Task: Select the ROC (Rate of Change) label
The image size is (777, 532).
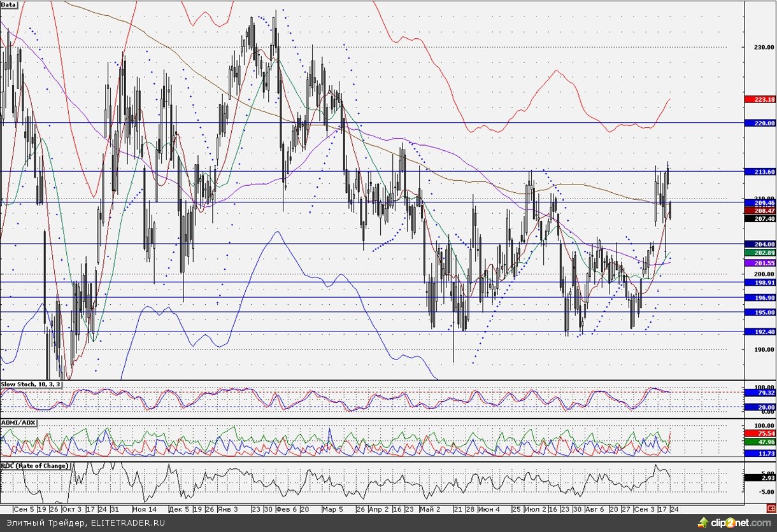Action: tap(34, 466)
